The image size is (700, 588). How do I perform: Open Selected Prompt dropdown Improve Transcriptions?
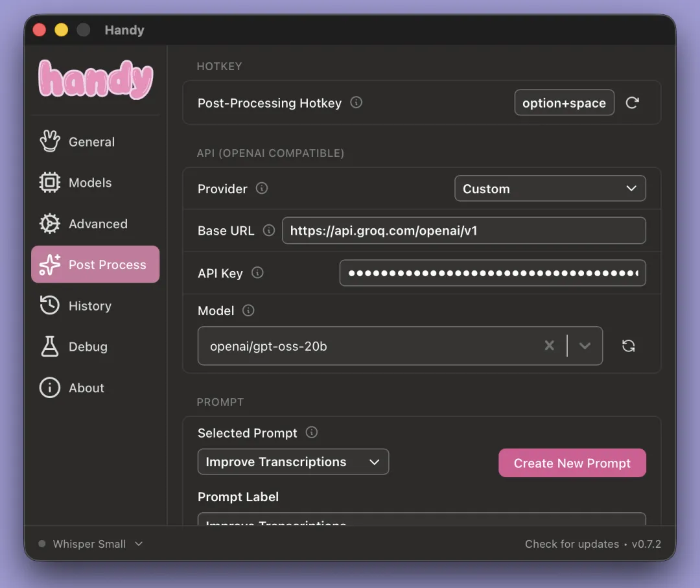(x=294, y=462)
